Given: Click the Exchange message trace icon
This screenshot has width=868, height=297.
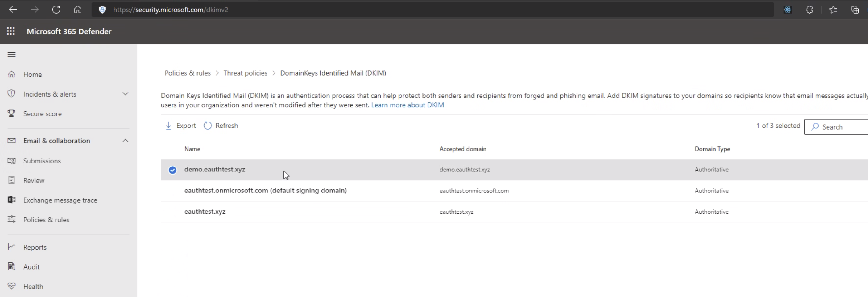Looking at the screenshot, I should 11,200.
